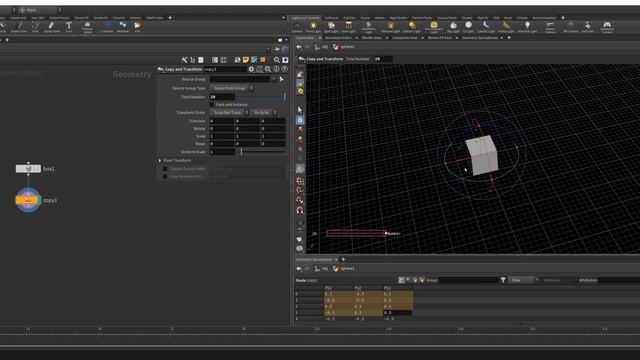640x360 pixels.
Task: Select the Spray Paint shelf tool
Action: click(x=51, y=27)
